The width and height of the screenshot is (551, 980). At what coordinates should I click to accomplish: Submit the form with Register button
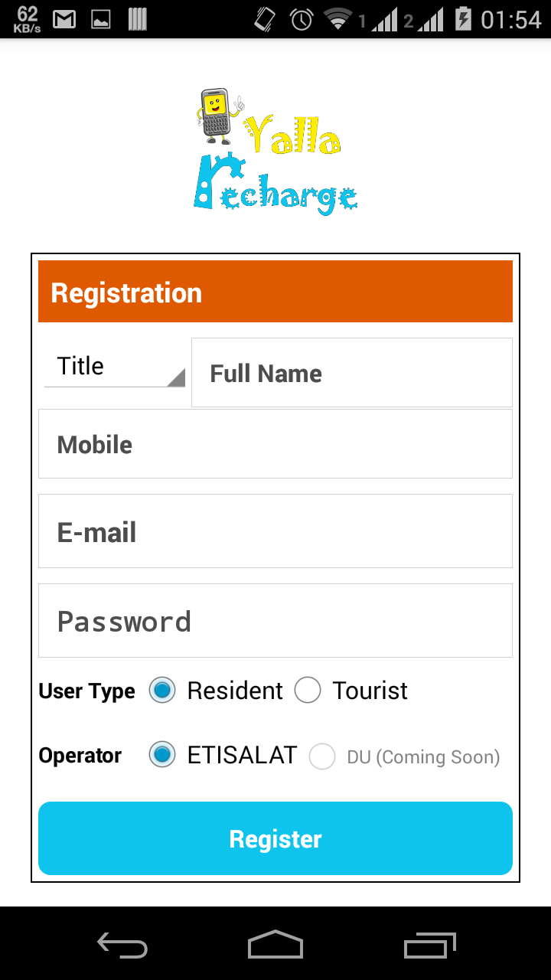coord(275,838)
